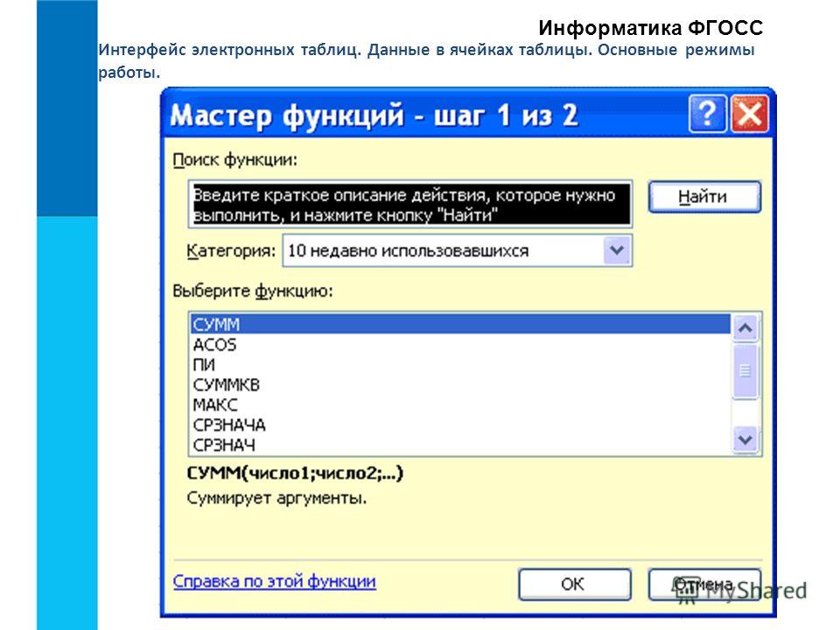The width and height of the screenshot is (840, 630).
Task: Click the help question mark icon
Action: point(707,113)
